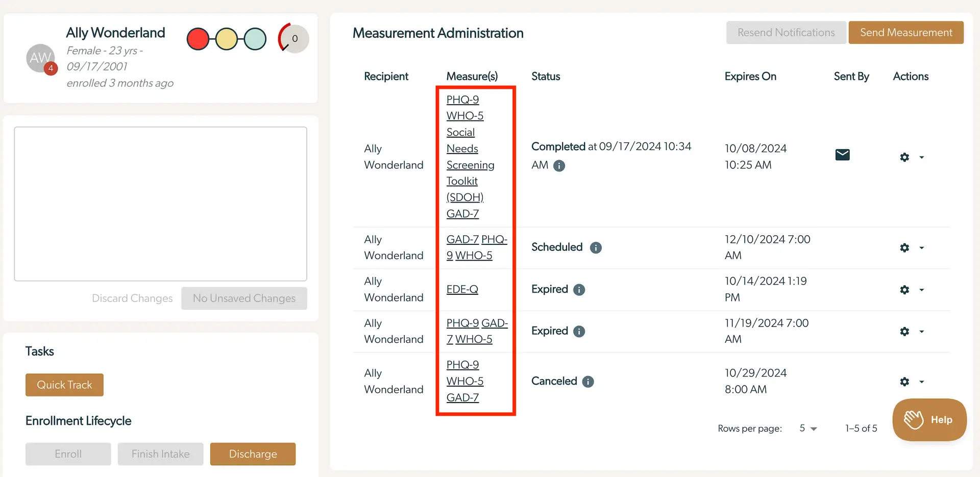
Task: Click inside the empty notes text area
Action: (160, 204)
